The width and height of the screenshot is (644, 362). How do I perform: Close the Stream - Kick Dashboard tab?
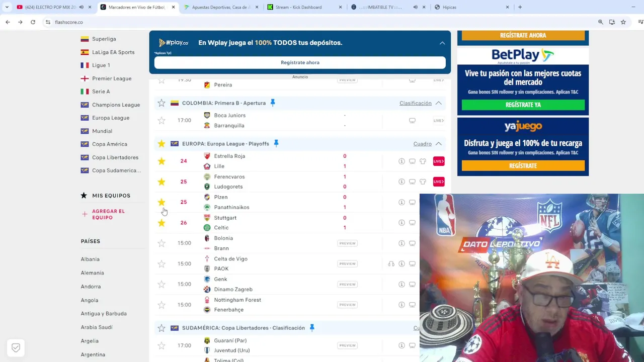coord(340,7)
